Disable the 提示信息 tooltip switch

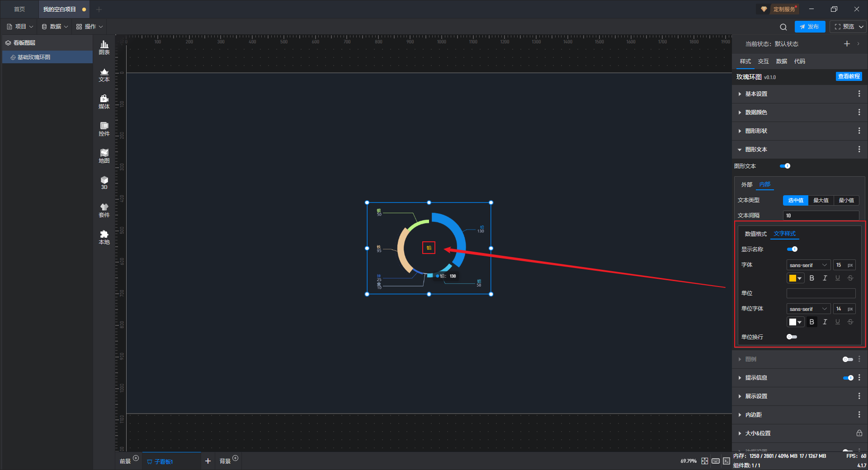[848, 378]
